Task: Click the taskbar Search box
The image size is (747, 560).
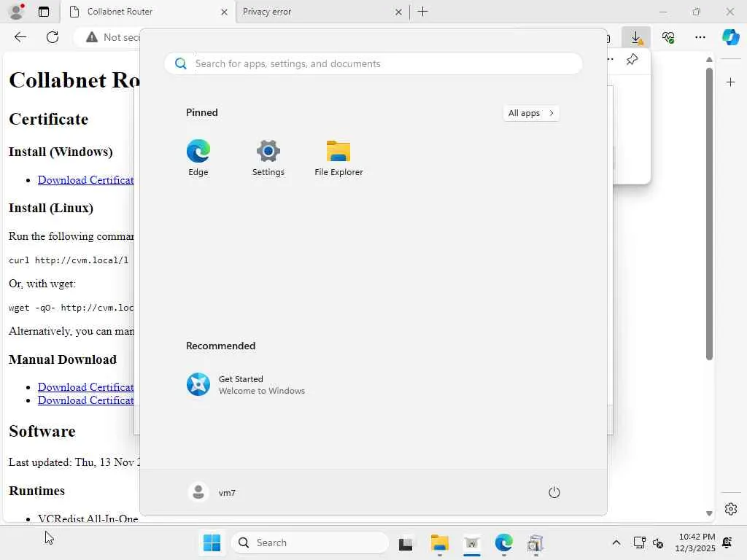Action: click(x=310, y=542)
